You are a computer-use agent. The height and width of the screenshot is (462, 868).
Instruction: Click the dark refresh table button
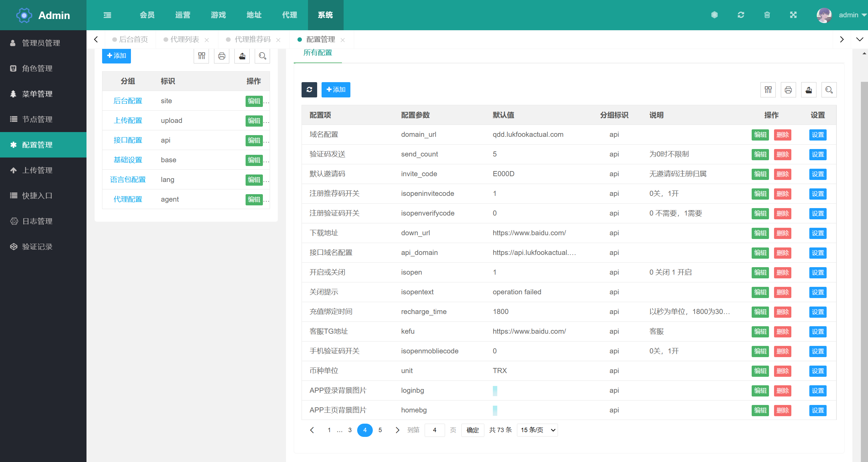(309, 90)
